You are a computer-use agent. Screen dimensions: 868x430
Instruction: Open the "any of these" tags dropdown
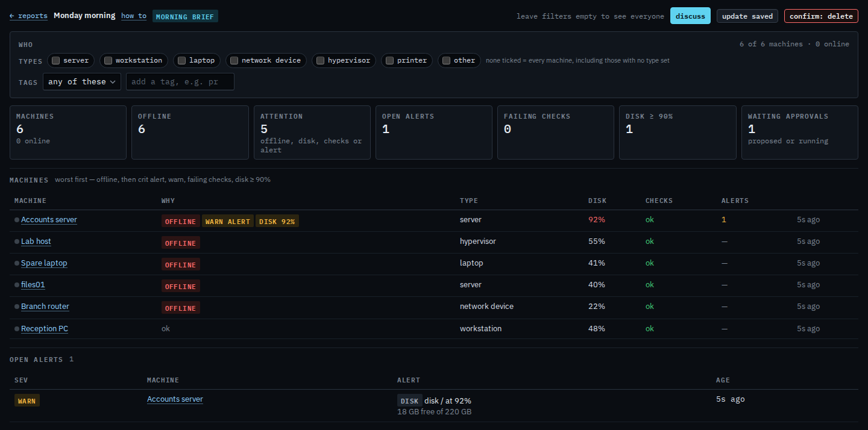82,82
